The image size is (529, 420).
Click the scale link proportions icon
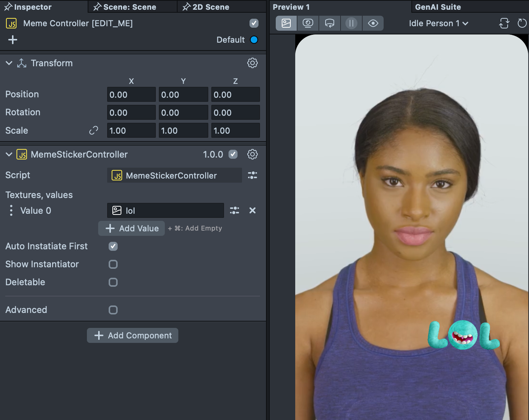pyautogui.click(x=93, y=130)
